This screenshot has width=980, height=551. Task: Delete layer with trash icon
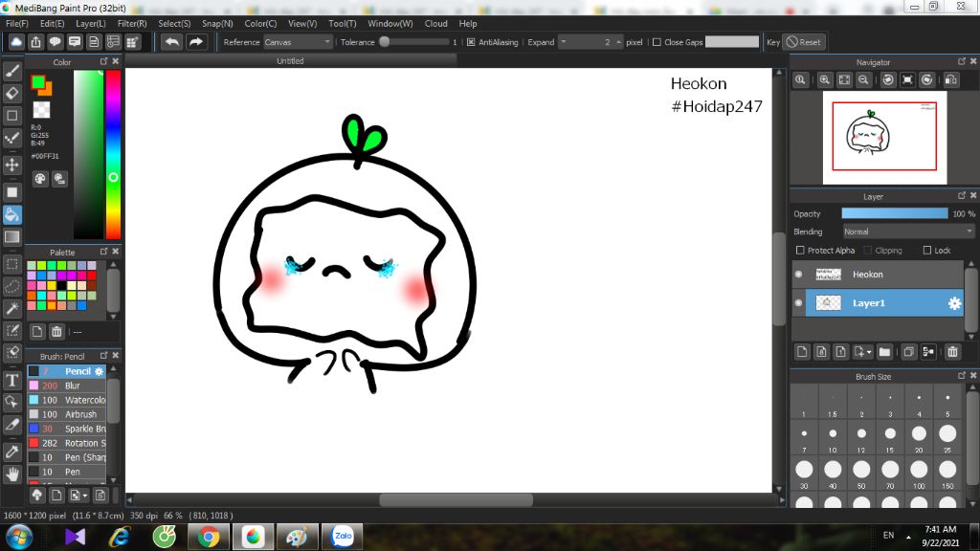952,352
